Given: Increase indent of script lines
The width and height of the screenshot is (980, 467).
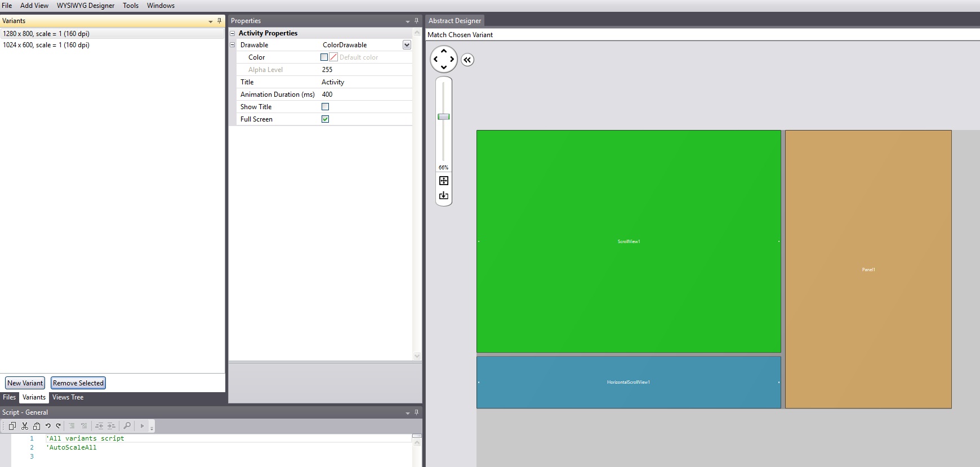Looking at the screenshot, I should tap(112, 426).
